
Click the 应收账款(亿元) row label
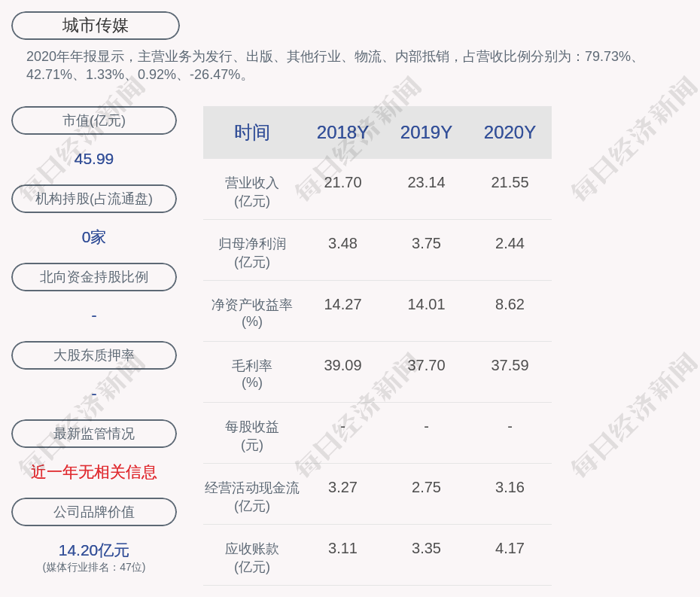tap(252, 558)
